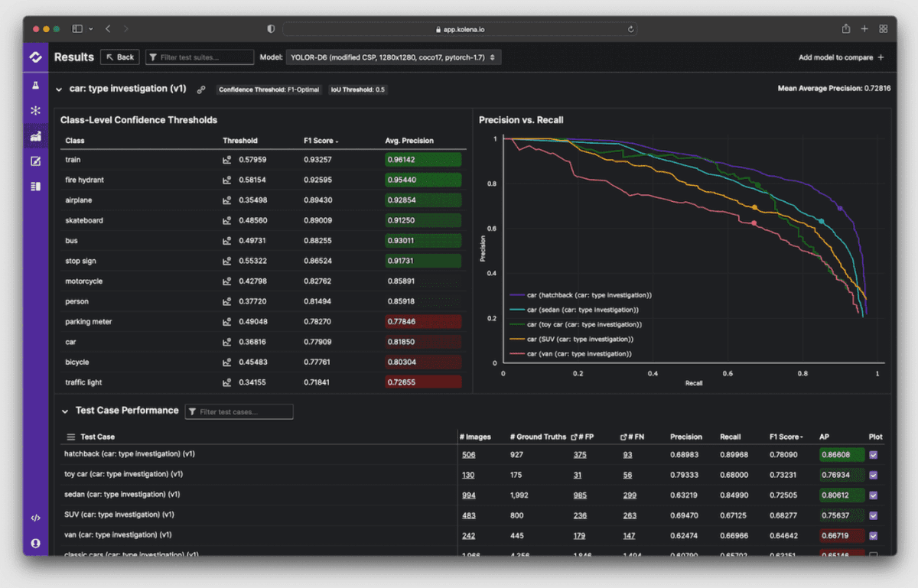Image resolution: width=918 pixels, height=588 pixels.
Task: Open the 506 images link for hatchback
Action: pos(468,455)
